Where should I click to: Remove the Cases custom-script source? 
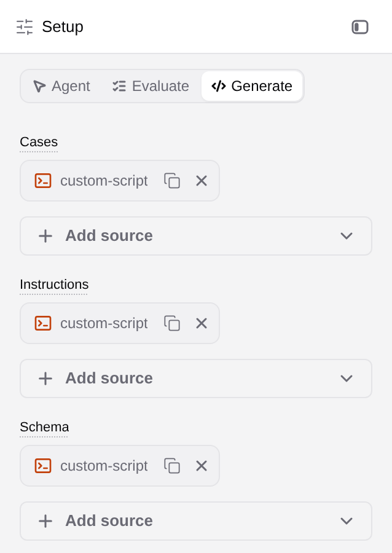202,181
